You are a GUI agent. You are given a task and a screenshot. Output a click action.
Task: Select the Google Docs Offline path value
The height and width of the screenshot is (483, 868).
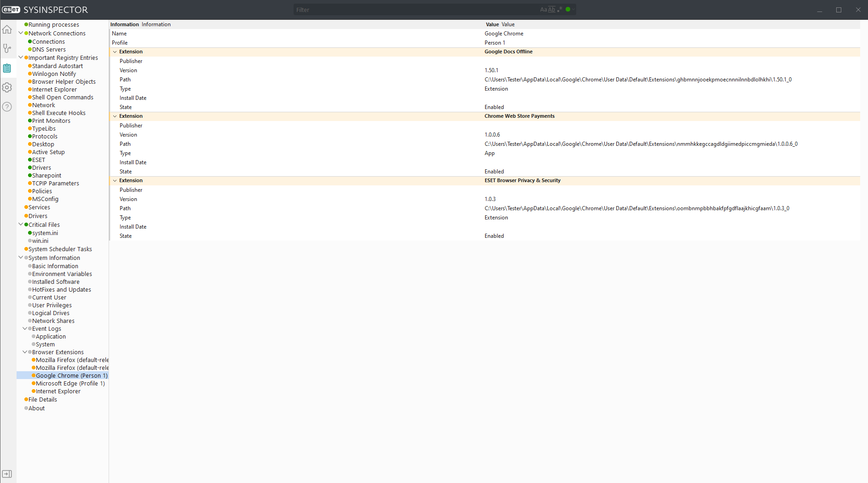click(638, 80)
